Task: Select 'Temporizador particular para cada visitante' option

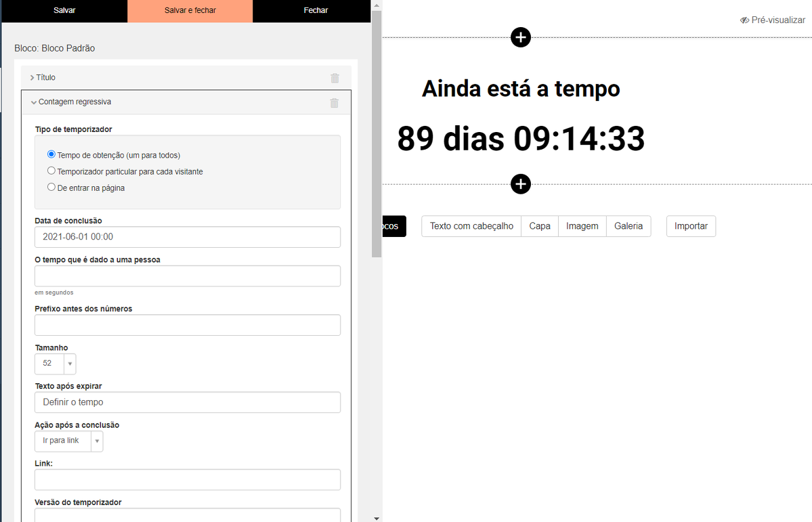Action: click(51, 171)
